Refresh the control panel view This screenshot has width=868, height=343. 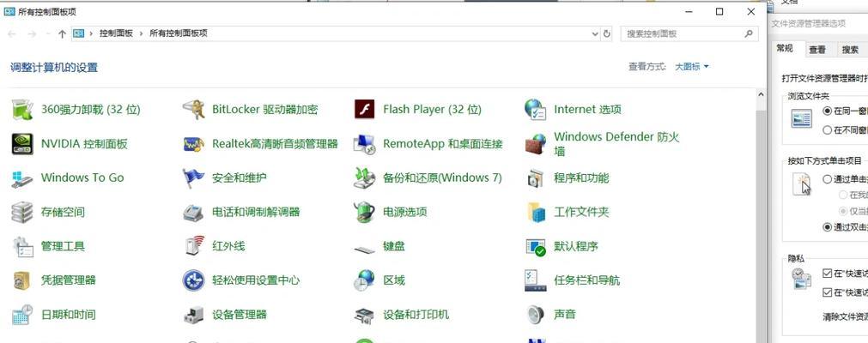pyautogui.click(x=607, y=33)
